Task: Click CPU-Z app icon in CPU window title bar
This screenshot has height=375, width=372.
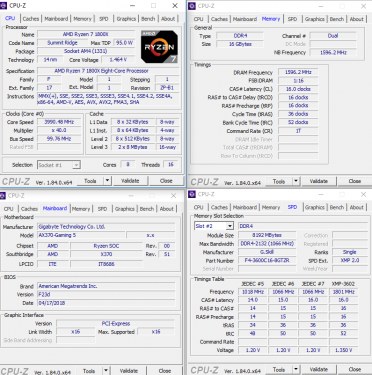Action: (4, 5)
